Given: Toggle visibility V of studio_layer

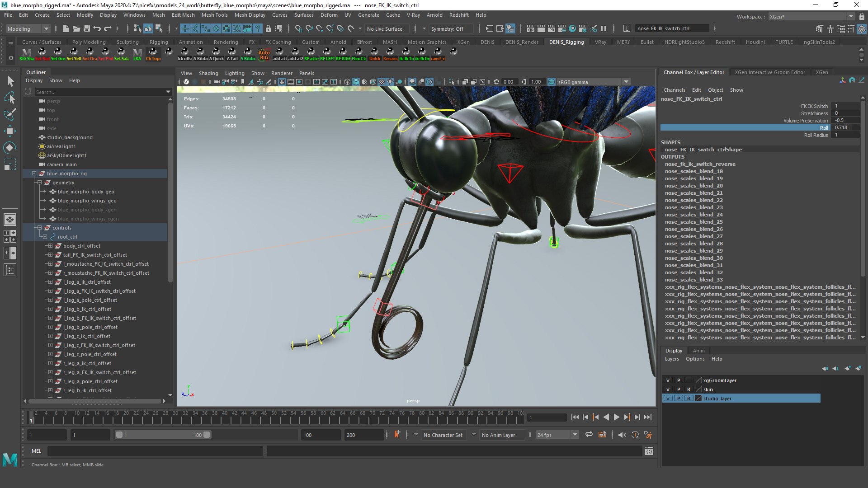Looking at the screenshot, I should click(x=668, y=399).
